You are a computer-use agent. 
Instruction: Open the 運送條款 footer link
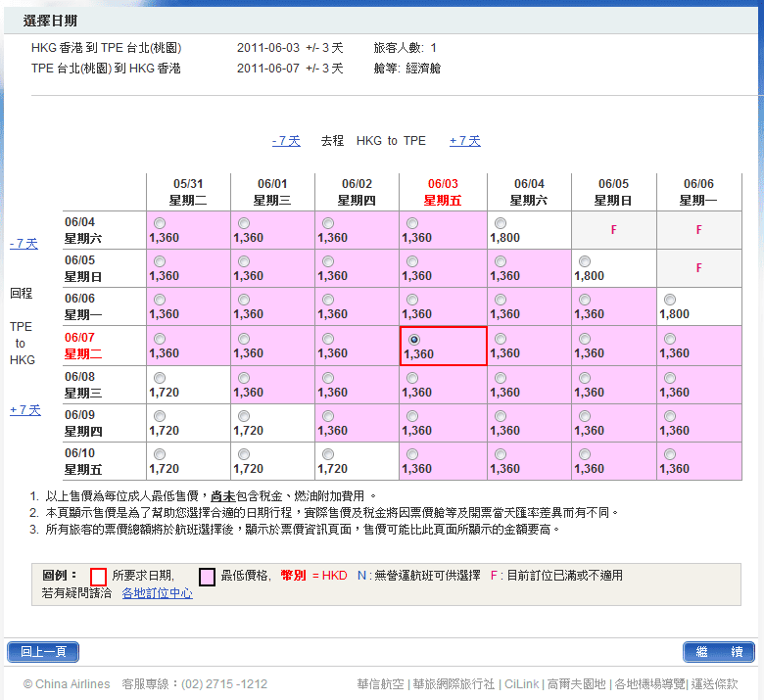coord(714,684)
